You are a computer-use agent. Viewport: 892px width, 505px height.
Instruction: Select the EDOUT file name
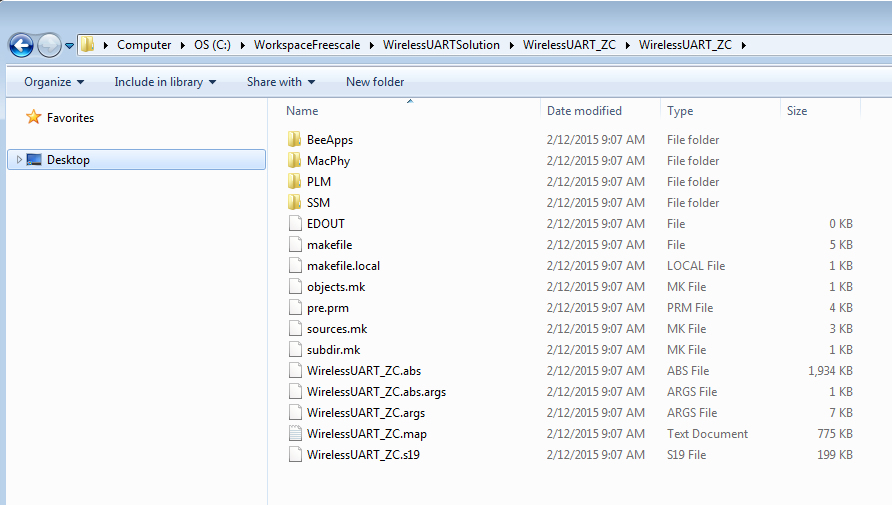point(325,224)
